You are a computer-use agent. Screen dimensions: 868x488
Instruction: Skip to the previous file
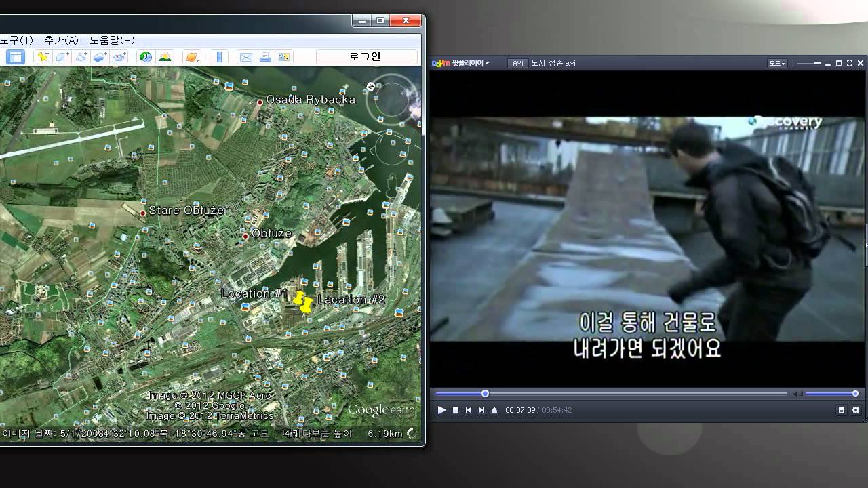coord(469,410)
